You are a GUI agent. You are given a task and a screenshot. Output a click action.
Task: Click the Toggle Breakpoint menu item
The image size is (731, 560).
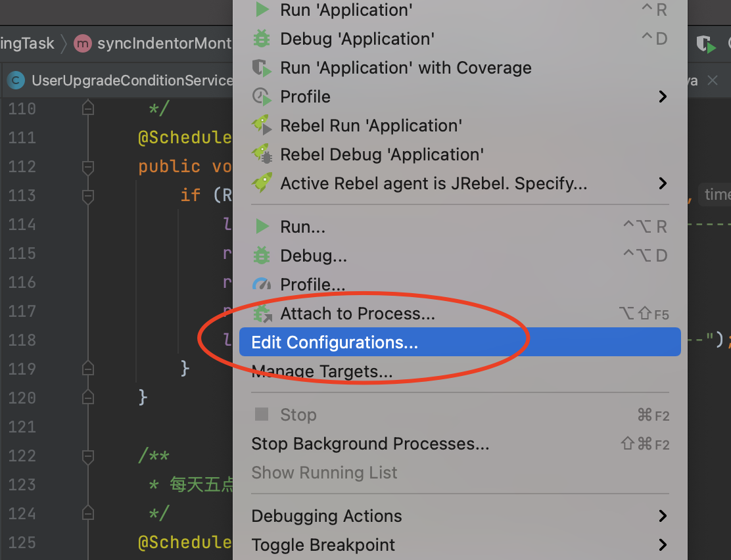pyautogui.click(x=323, y=545)
